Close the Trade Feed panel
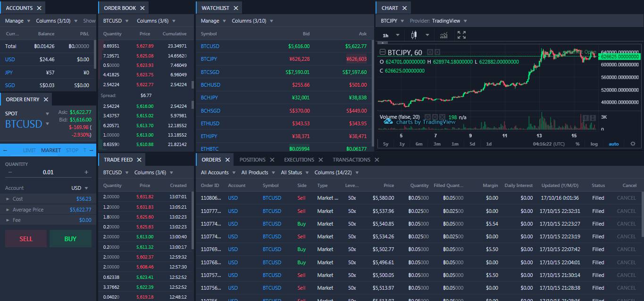This screenshot has width=644, height=301. click(x=139, y=160)
